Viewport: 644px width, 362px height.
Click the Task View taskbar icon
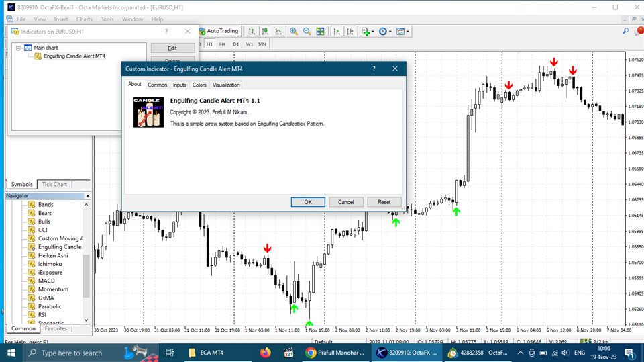(x=169, y=353)
